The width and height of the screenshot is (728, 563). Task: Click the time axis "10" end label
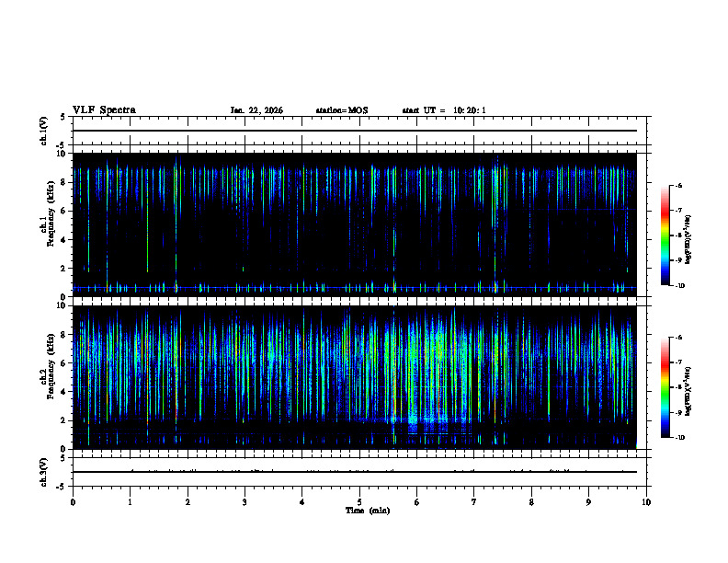(646, 502)
